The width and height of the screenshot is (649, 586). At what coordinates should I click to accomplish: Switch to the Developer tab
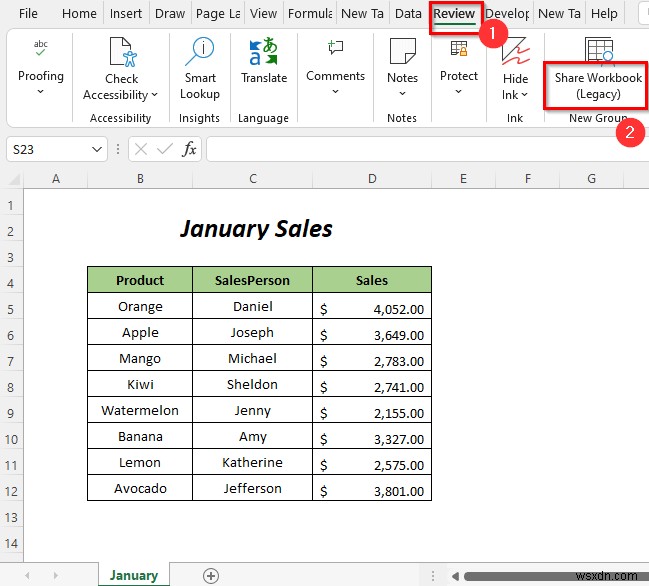tap(507, 14)
